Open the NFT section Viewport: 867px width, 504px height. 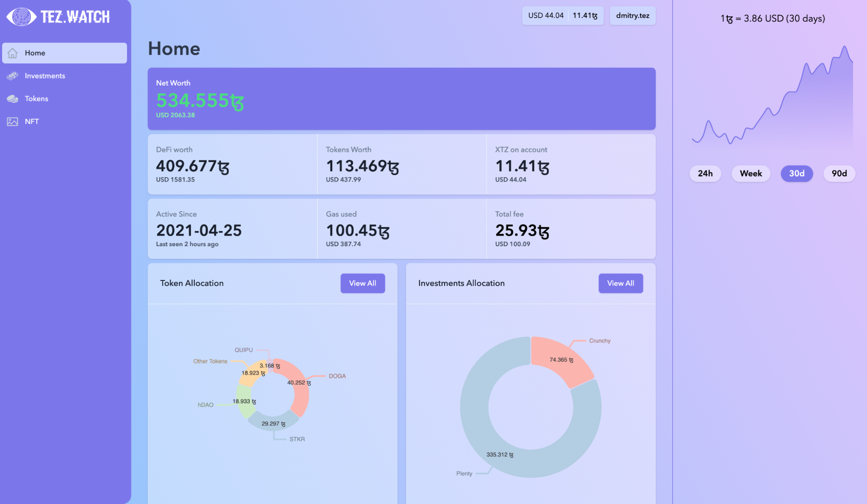point(32,122)
